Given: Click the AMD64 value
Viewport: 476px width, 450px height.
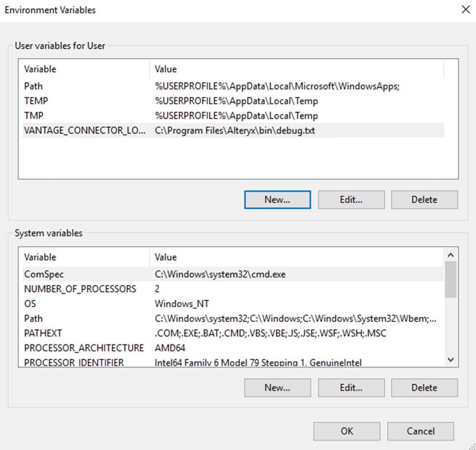Looking at the screenshot, I should click(x=170, y=348).
